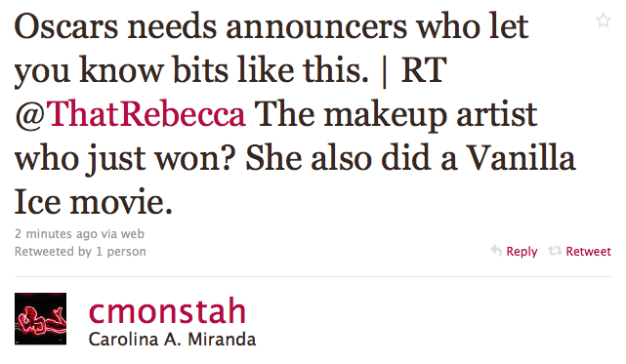This screenshot has width=626, height=364.
Task: Click the 'Oscars needs announcers' tweet line
Action: pyautogui.click(x=271, y=26)
